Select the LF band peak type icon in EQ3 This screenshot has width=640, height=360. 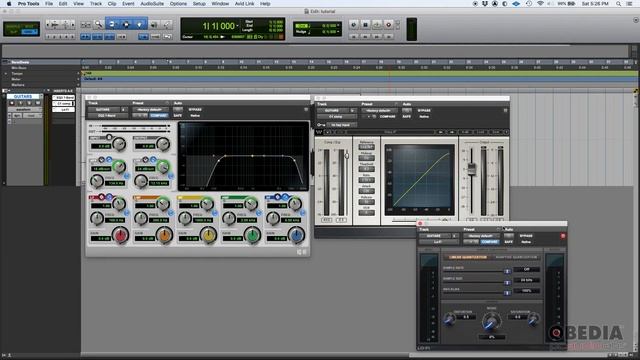point(102,197)
